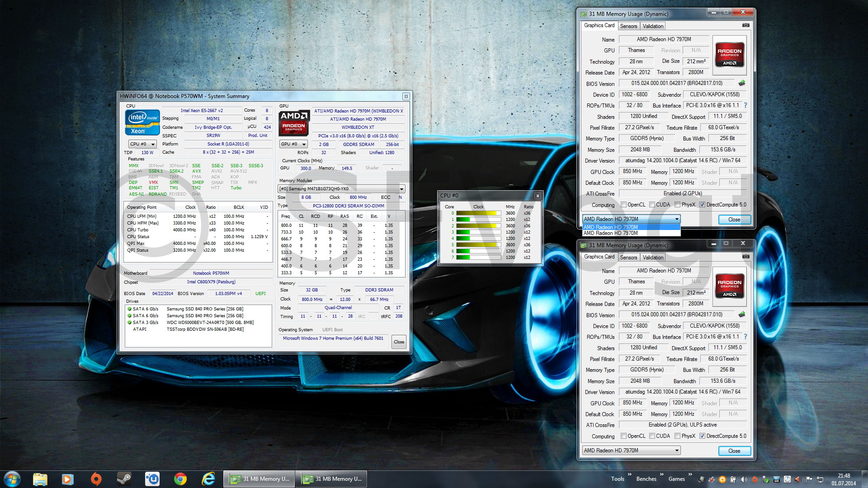The width and height of the screenshot is (868, 488).
Task: Open the taskbar clock showing 21:48
Action: [844, 479]
